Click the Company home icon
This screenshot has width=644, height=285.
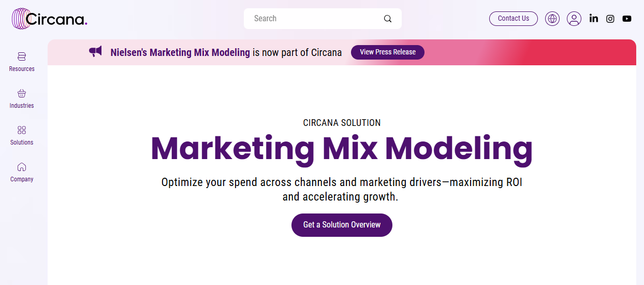(22, 167)
